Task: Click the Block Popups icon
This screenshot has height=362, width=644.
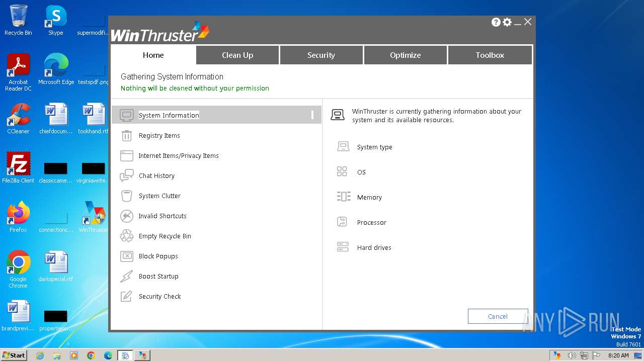Action: [127, 256]
